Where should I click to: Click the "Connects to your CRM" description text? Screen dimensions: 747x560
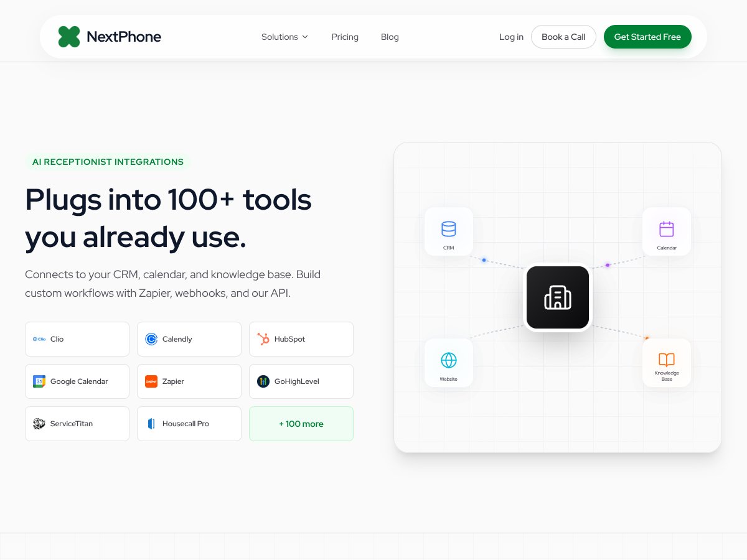[x=173, y=284]
